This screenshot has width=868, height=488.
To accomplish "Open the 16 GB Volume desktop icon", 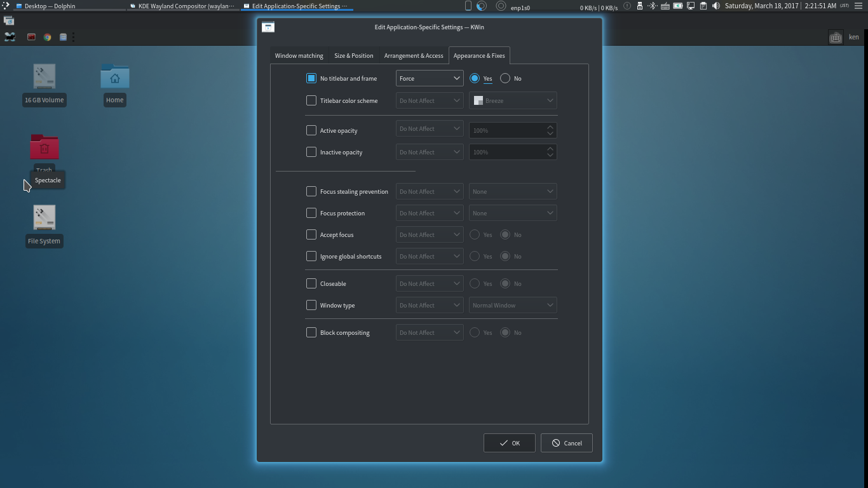I will click(44, 77).
